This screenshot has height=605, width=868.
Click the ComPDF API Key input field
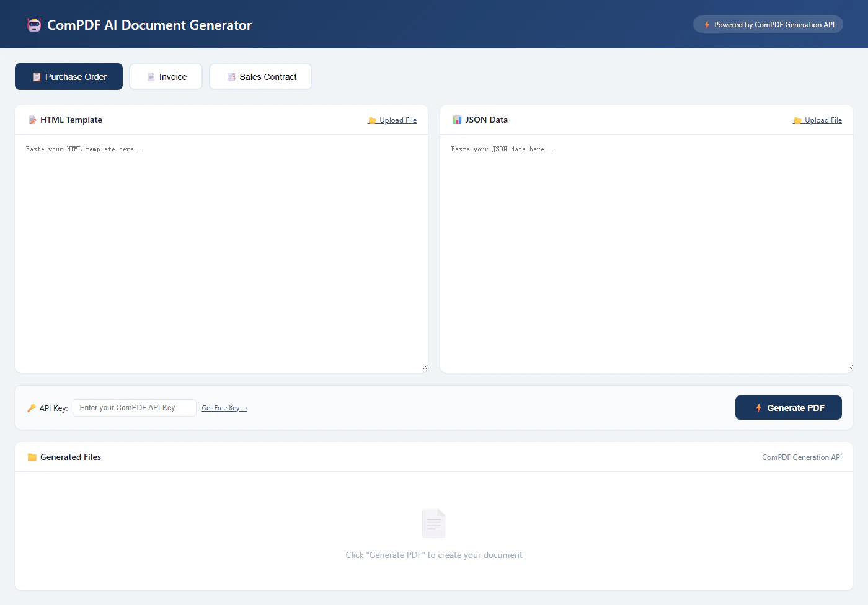coord(135,408)
